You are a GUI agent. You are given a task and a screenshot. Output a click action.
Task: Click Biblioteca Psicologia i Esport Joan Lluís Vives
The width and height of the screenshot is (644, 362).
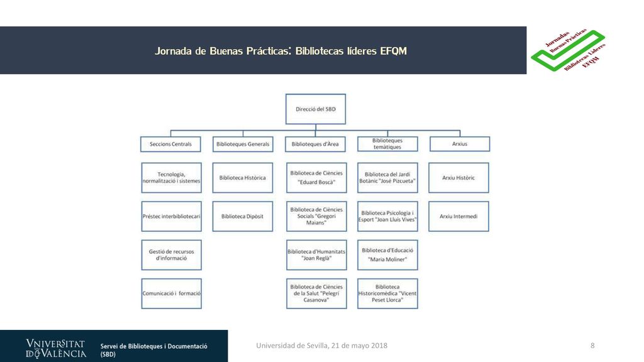387,216
